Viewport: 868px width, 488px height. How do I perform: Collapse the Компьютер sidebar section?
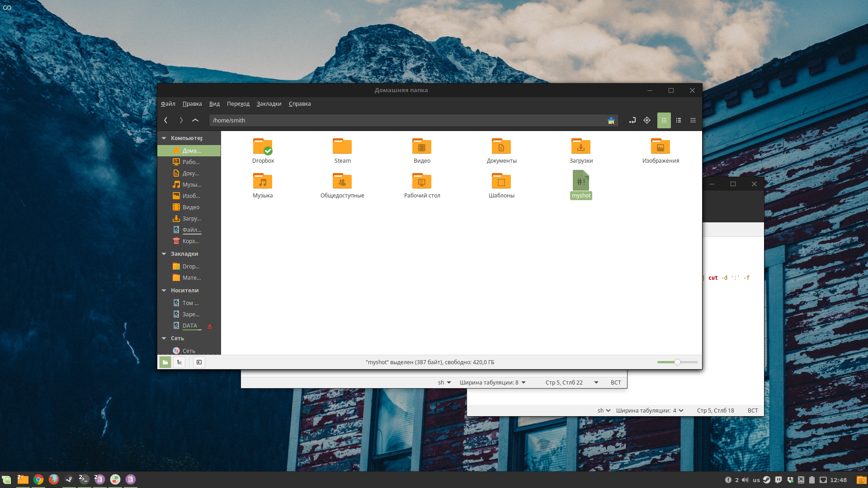(164, 138)
